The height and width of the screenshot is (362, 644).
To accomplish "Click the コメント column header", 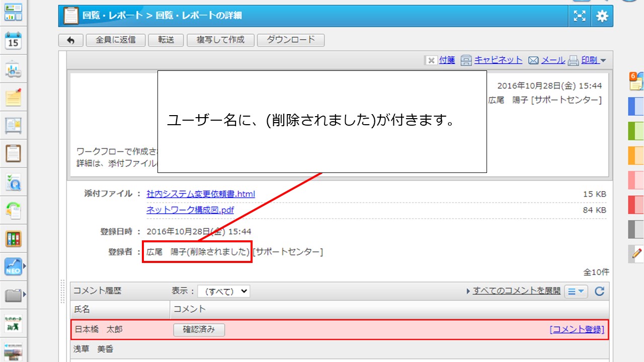I will coord(190,309).
